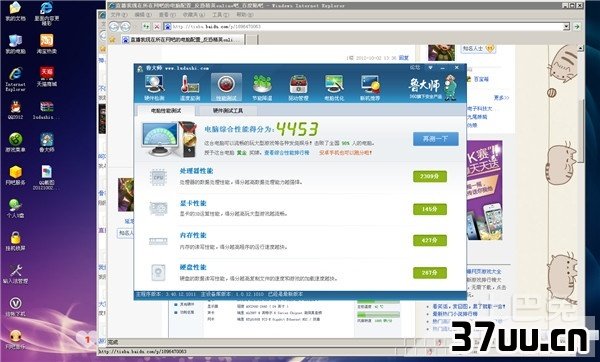600x362 pixels.
Task: Open IE 收藏夹 menu
Action: tap(194, 15)
